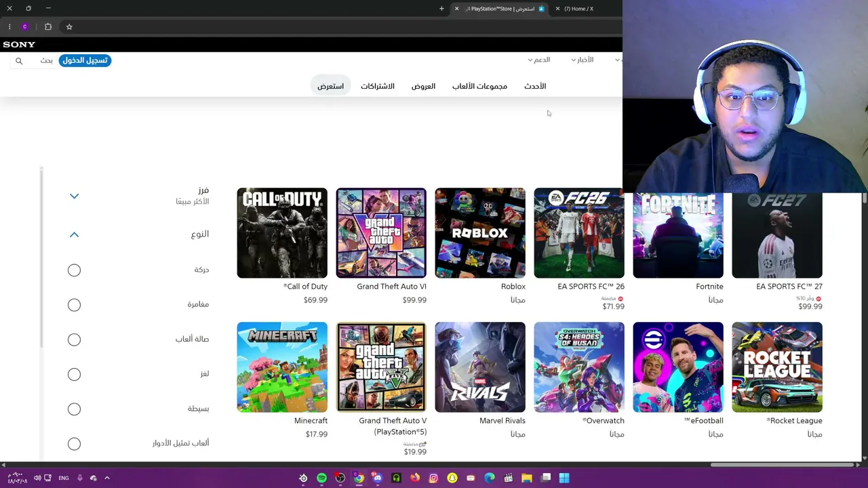Viewport: 868px width, 488px height.
Task: Click the search magnifier icon
Action: tap(19, 61)
